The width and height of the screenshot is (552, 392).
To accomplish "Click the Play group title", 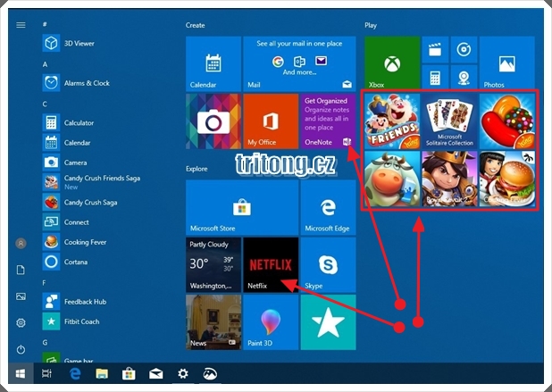I will (x=371, y=25).
